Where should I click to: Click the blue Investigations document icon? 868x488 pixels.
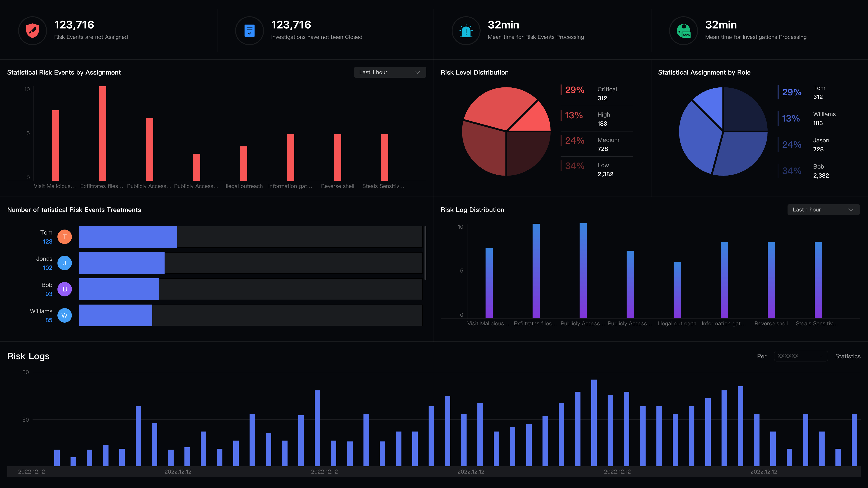click(249, 31)
